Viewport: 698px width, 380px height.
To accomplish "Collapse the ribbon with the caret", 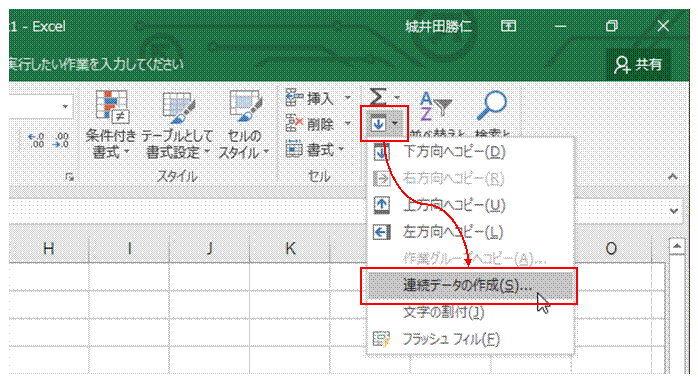I will 673,177.
